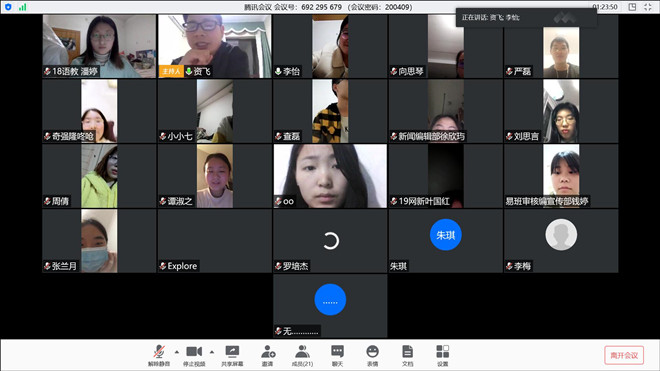The image size is (660, 371).
Task: Toggle fullscreen with top-right arrows icon
Action: click(648, 7)
